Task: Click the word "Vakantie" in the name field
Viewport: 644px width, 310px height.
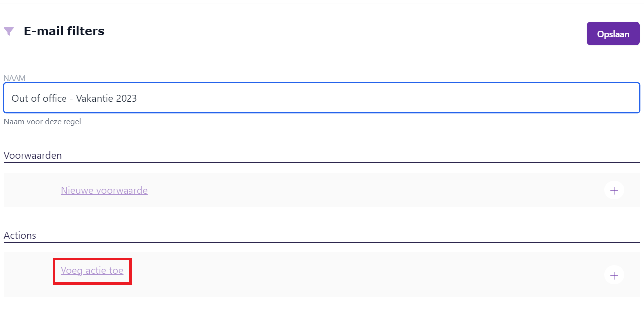Action: tap(95, 98)
